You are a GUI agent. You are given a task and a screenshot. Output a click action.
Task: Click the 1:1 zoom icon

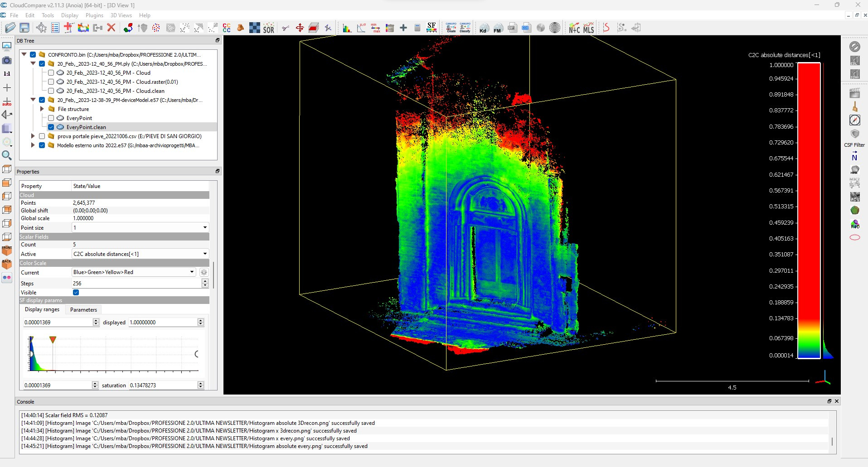click(7, 73)
